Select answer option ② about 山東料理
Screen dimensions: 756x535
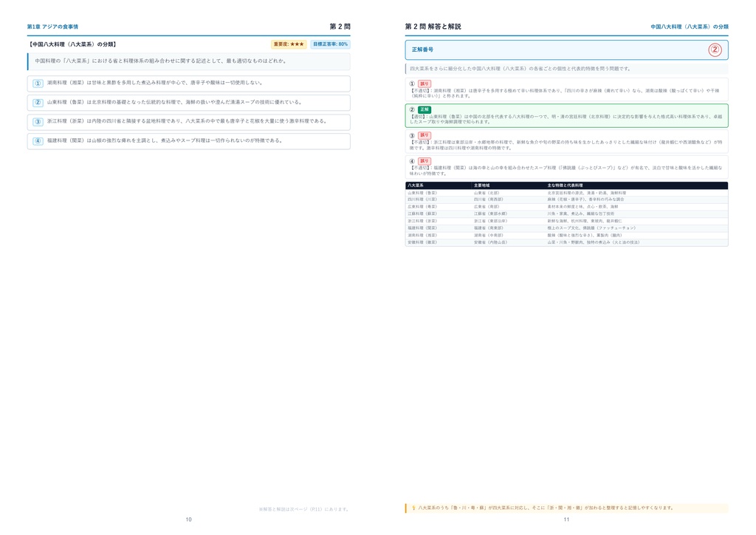pos(188,103)
